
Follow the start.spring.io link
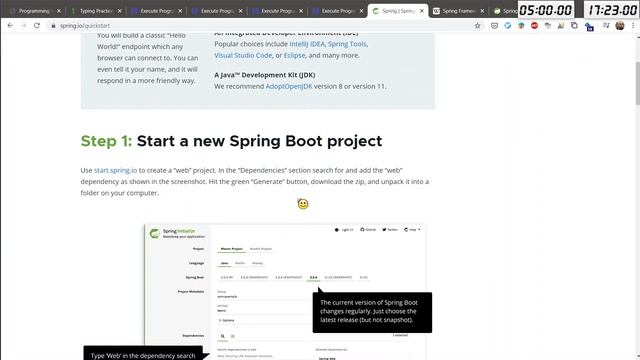pos(116,170)
